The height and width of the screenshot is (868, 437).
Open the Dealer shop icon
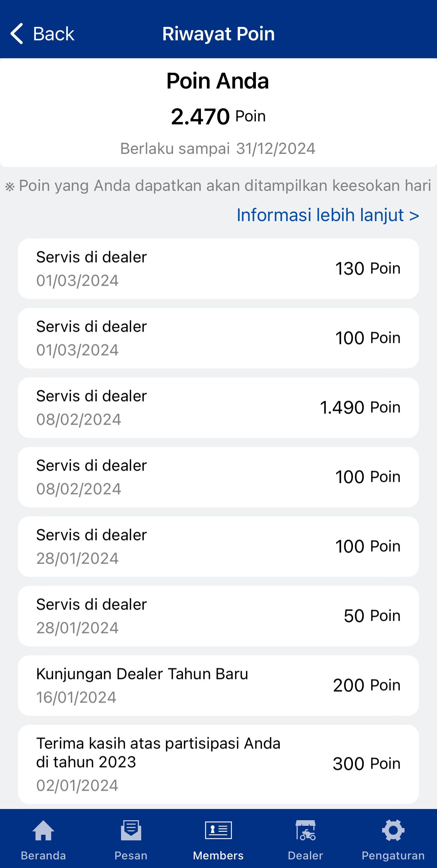click(x=306, y=831)
